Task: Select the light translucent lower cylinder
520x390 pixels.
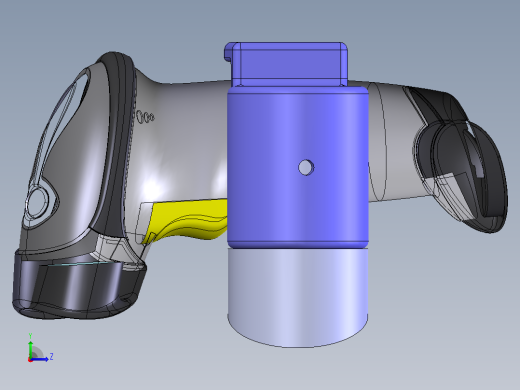Action: pos(298,298)
